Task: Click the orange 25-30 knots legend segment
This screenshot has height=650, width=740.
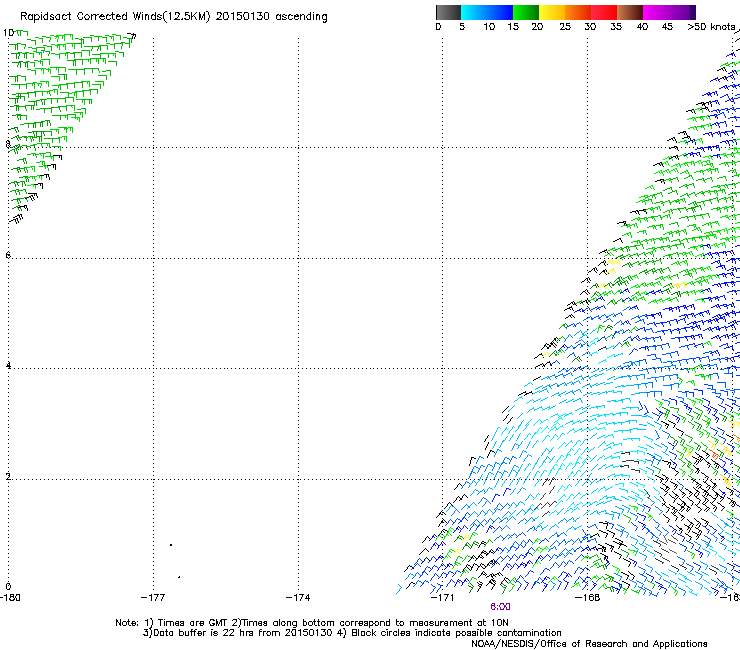Action: [578, 12]
